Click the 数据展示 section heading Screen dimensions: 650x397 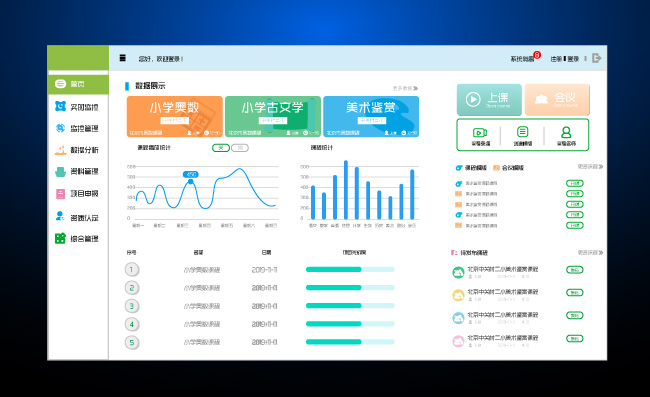click(x=150, y=86)
